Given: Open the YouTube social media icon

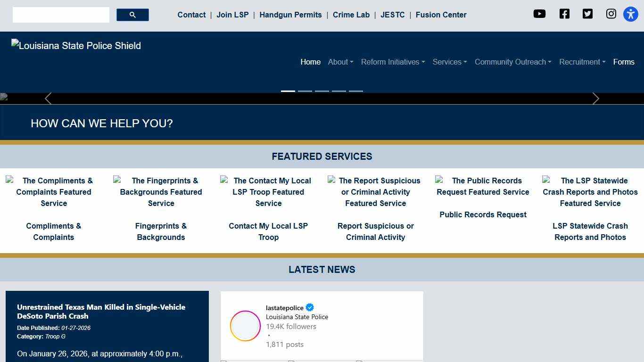Looking at the screenshot, I should pyautogui.click(x=539, y=14).
